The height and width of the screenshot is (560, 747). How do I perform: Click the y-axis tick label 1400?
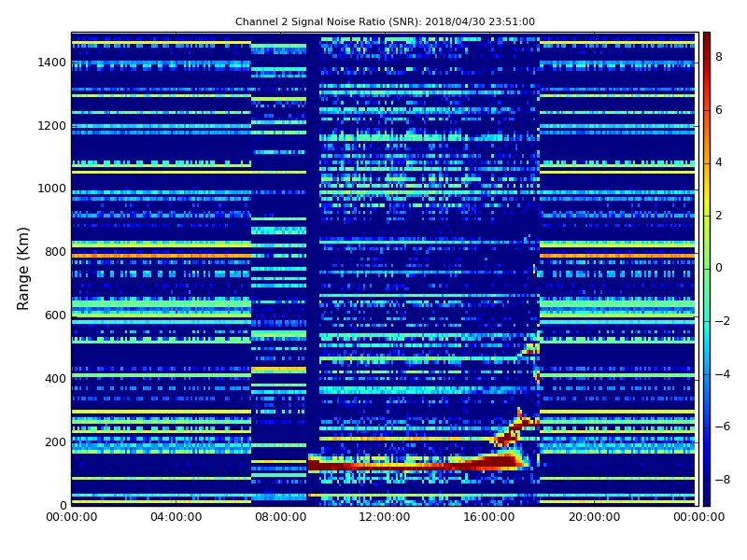point(52,63)
